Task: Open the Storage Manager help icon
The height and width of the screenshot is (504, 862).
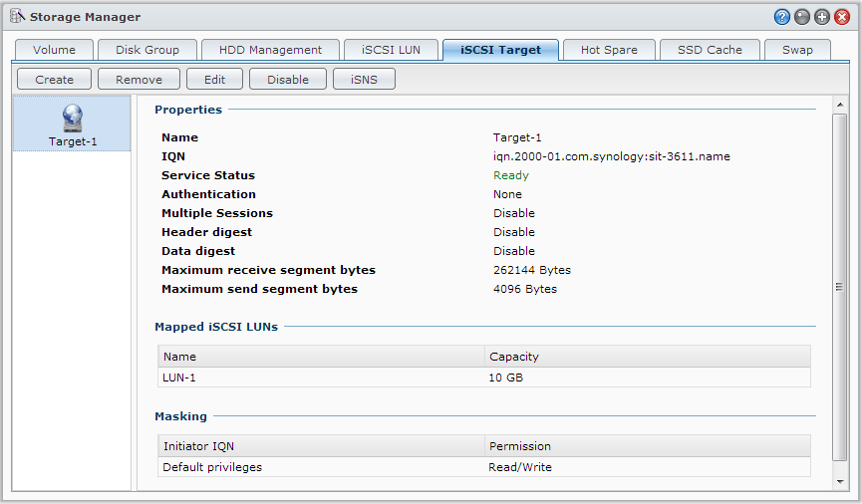Action: point(781,17)
